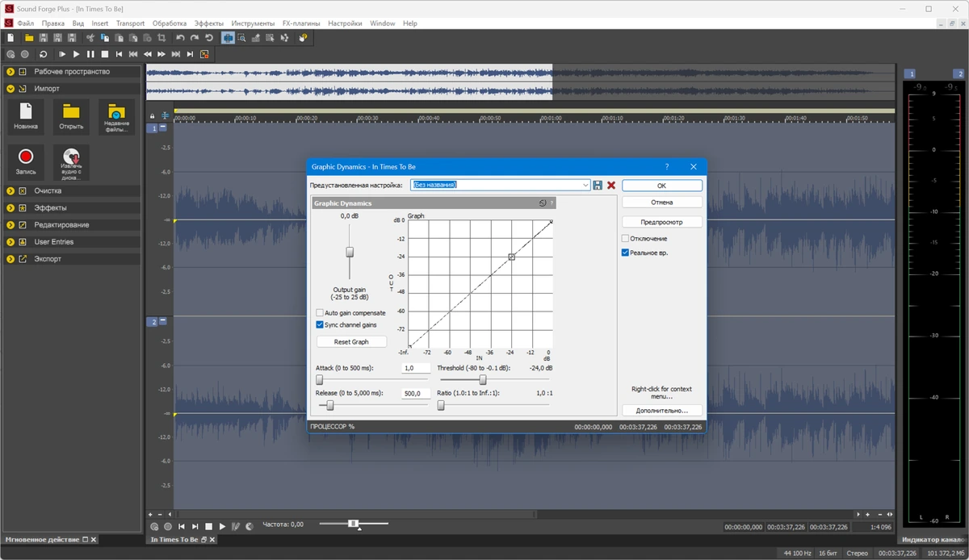Uncheck the Реальное вр. checkbox

tap(625, 253)
